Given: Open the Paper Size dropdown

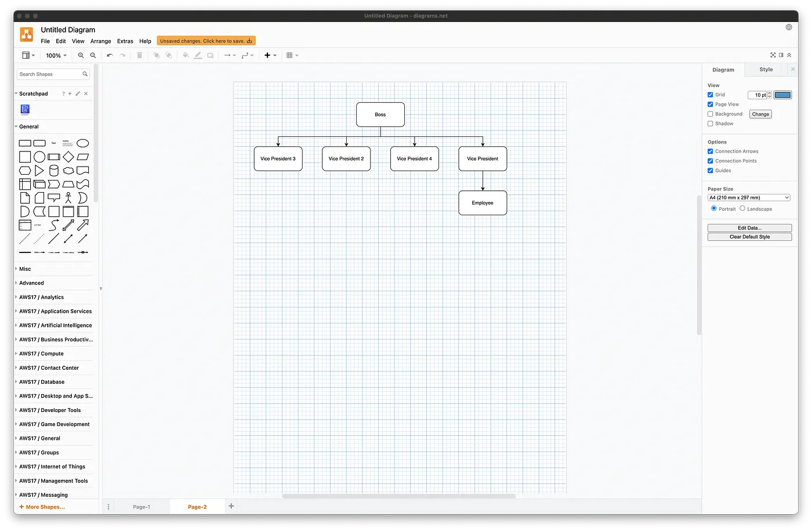Looking at the screenshot, I should pos(748,197).
